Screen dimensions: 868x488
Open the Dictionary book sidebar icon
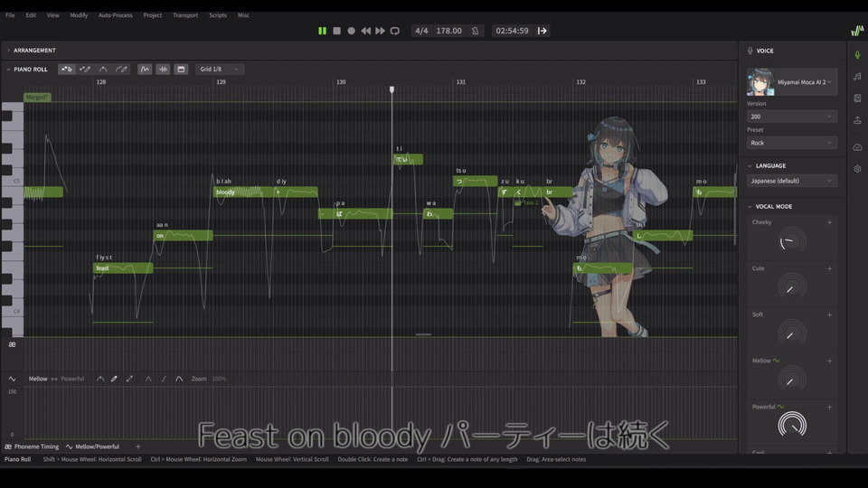tap(857, 98)
